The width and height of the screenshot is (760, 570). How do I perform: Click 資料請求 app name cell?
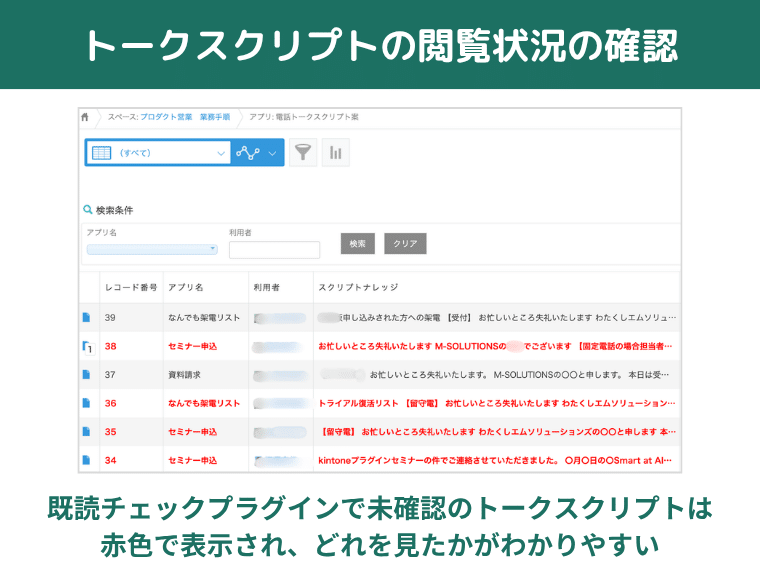coord(184,375)
